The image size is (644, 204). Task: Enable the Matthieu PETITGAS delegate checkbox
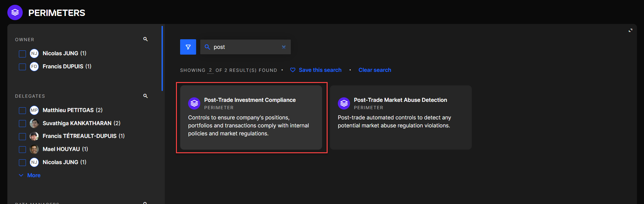22,110
